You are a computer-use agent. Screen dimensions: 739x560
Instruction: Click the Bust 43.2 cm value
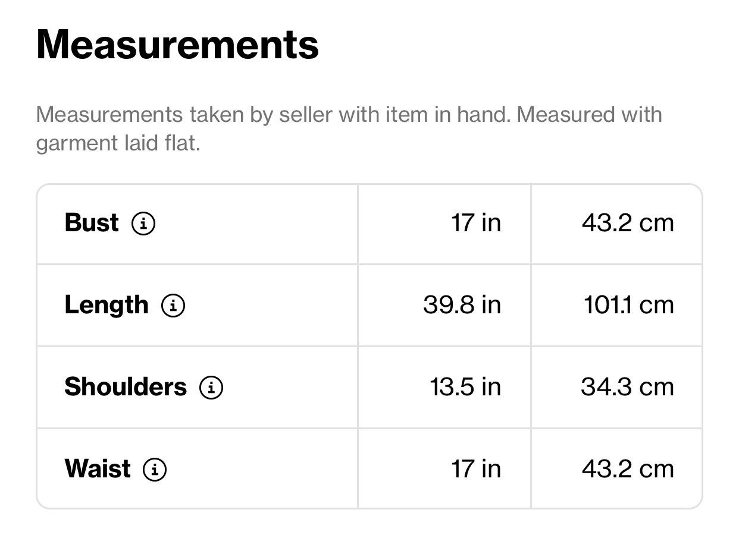[628, 223]
